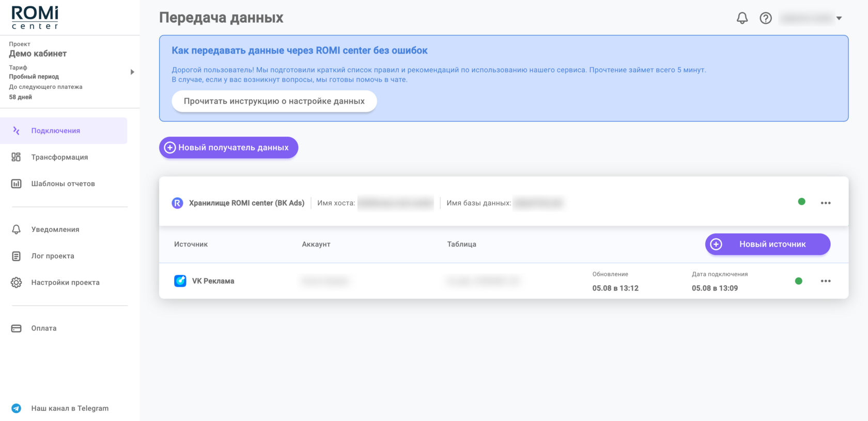Image resolution: width=868 pixels, height=421 pixels.
Task: Click Новый получатель данных button
Action: [228, 147]
